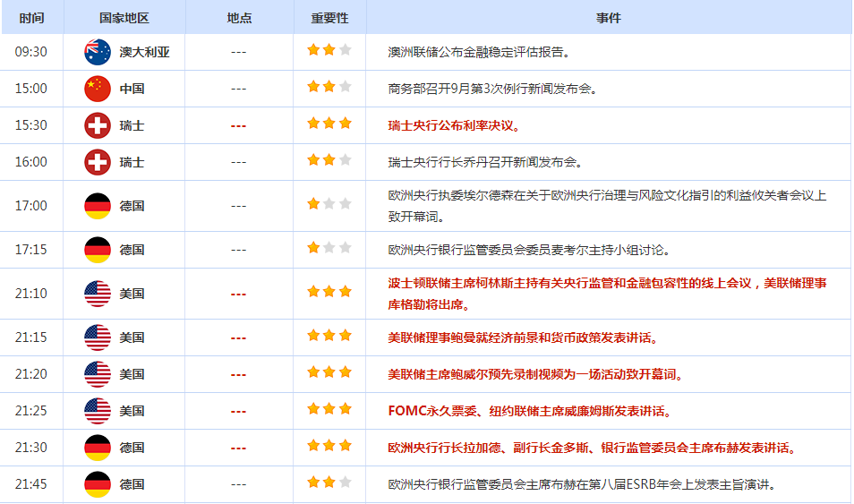The height and width of the screenshot is (504, 854).
Task: Click event 商务部召开9月第3次例行新闻发布会
Action: [493, 89]
